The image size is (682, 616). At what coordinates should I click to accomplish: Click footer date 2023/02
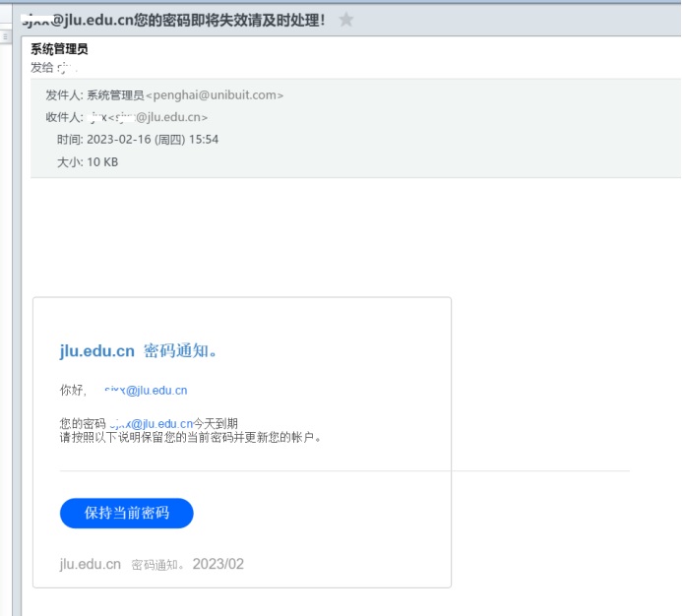[x=217, y=564]
